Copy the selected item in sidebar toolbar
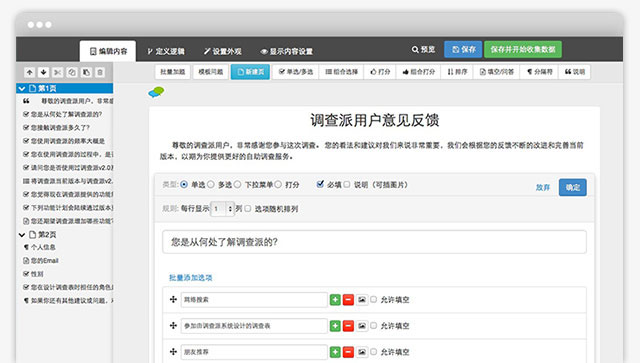 (72, 73)
